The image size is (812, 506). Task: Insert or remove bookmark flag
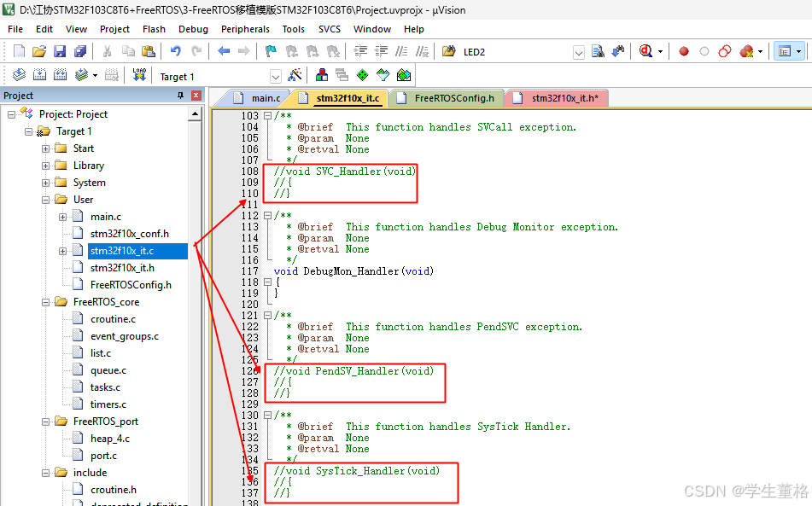[271, 51]
